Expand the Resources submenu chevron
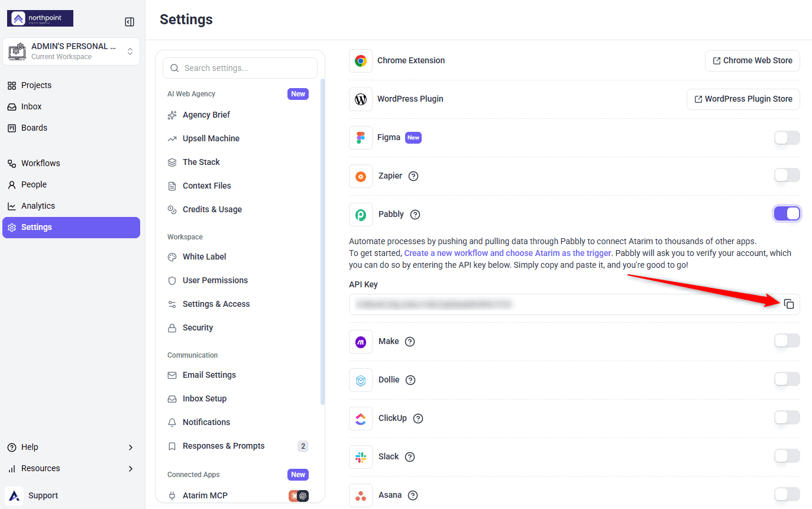This screenshot has height=509, width=812. tap(131, 469)
